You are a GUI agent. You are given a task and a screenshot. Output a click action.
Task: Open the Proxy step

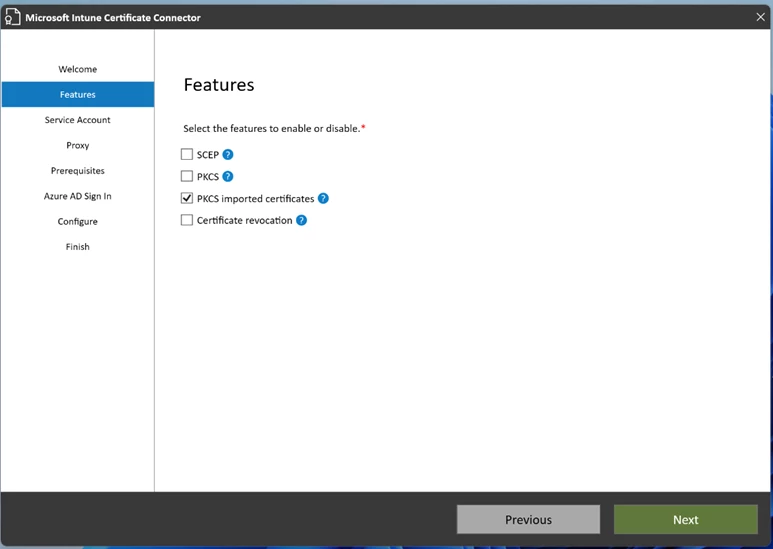pos(78,145)
